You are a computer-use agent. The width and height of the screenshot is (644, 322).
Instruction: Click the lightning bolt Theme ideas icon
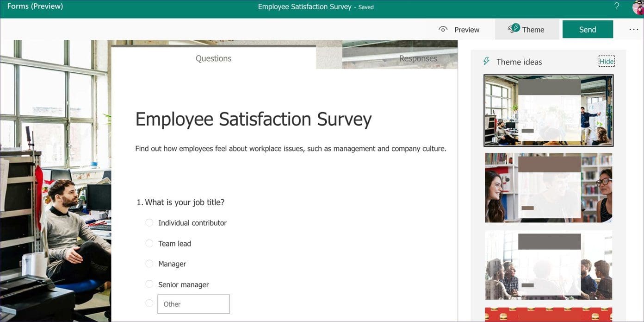click(x=486, y=61)
